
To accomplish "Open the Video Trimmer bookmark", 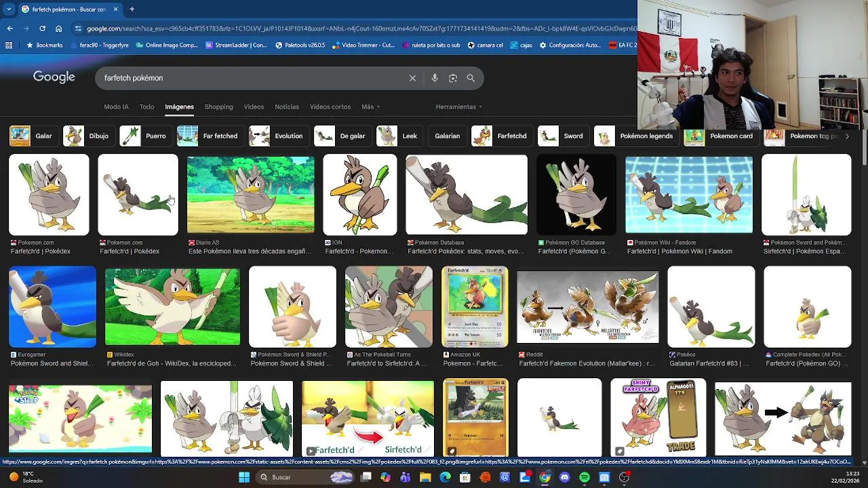I will 363,45.
